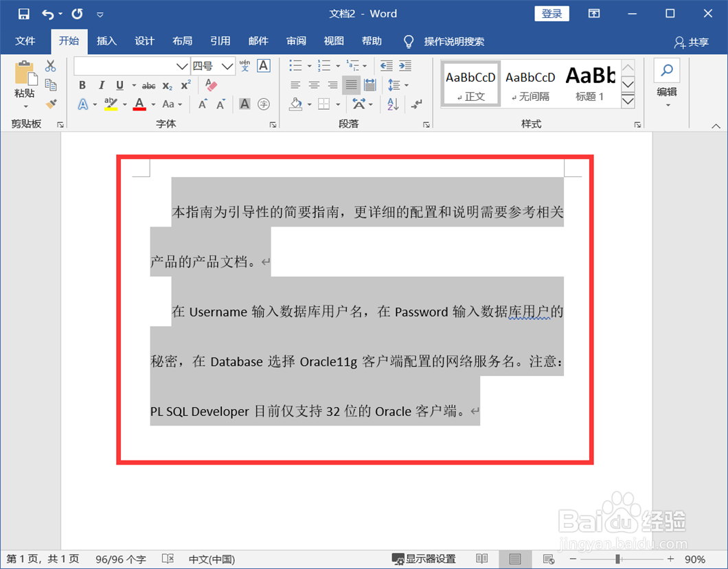Toggle italic formatting

click(x=101, y=85)
